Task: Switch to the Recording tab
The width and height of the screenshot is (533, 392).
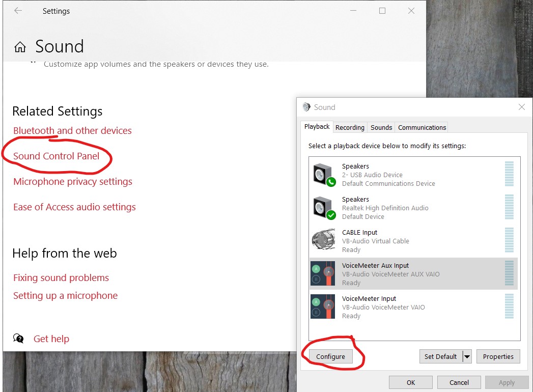Action: (350, 127)
